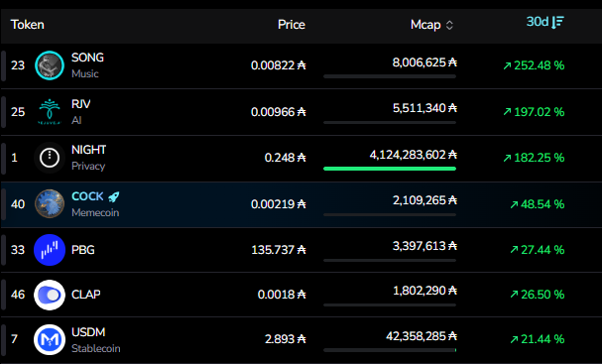Click the Mcap sort arrows icon
Image resolution: width=602 pixels, height=364 pixels.
(449, 26)
